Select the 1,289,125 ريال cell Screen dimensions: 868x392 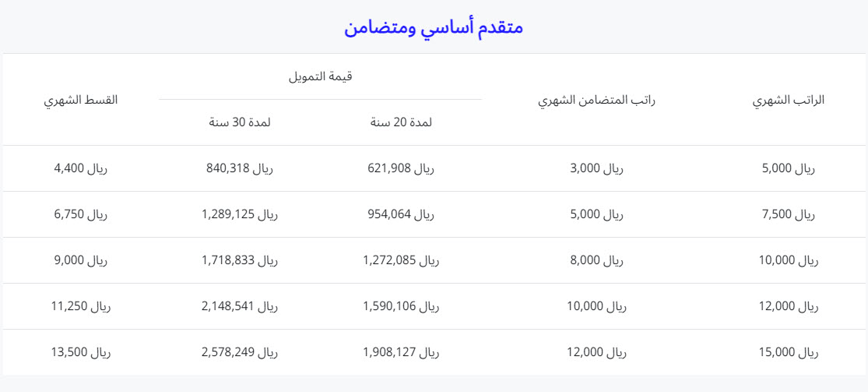tap(239, 214)
